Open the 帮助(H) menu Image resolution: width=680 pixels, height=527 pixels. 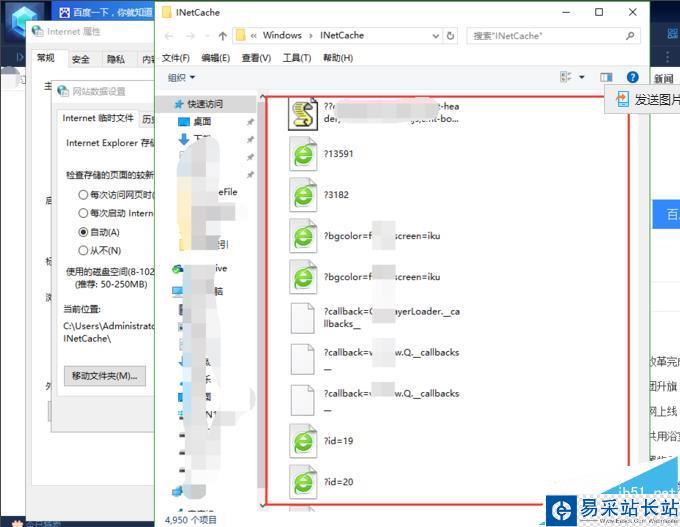coord(338,58)
